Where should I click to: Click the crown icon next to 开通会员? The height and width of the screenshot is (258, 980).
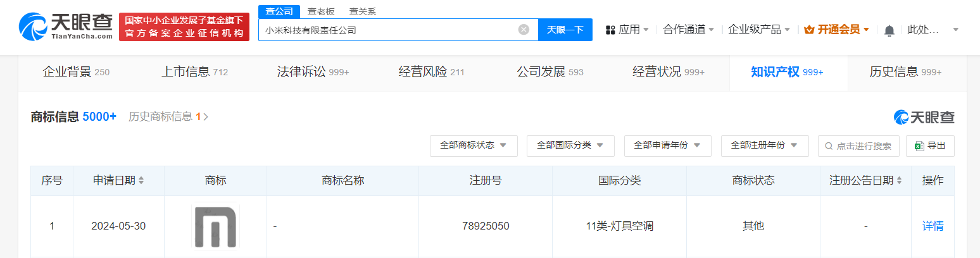click(809, 30)
